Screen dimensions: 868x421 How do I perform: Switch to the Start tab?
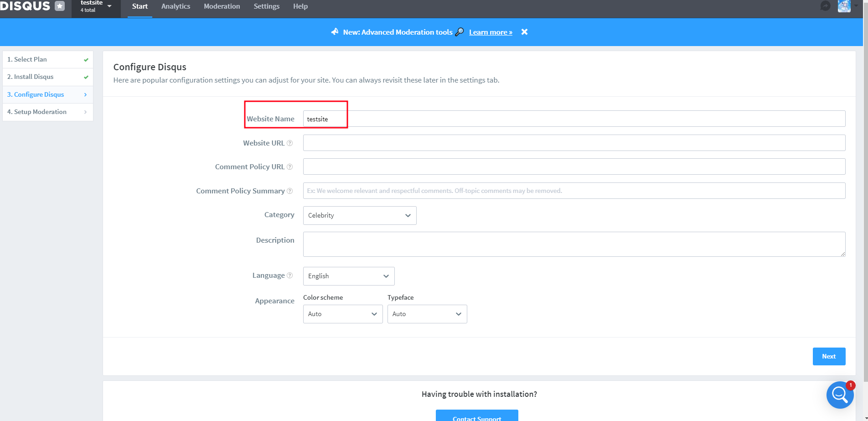pos(140,6)
